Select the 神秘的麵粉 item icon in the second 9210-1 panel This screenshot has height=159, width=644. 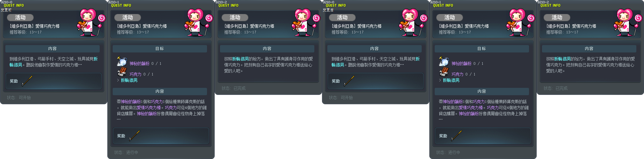click(x=444, y=62)
